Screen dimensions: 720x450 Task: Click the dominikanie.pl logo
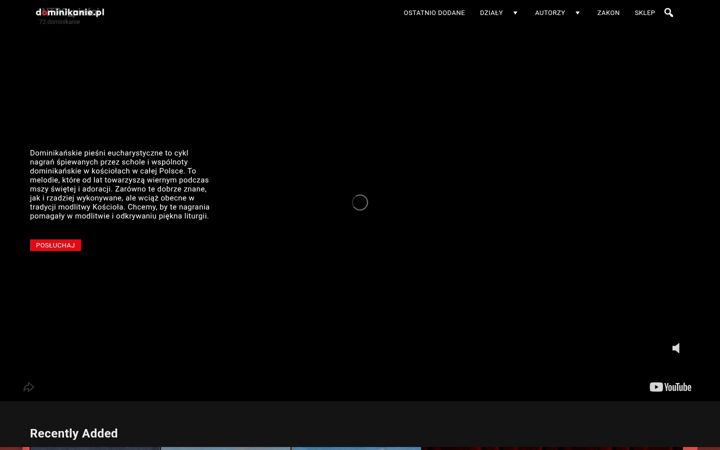tap(70, 12)
